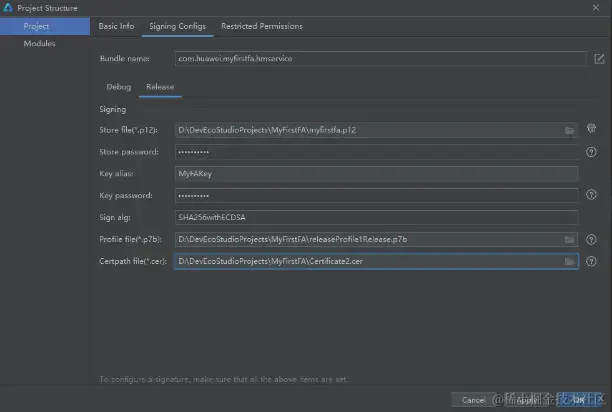Browse for Certpath file using folder icon
Screen dimensions: 612x412
[569, 262]
